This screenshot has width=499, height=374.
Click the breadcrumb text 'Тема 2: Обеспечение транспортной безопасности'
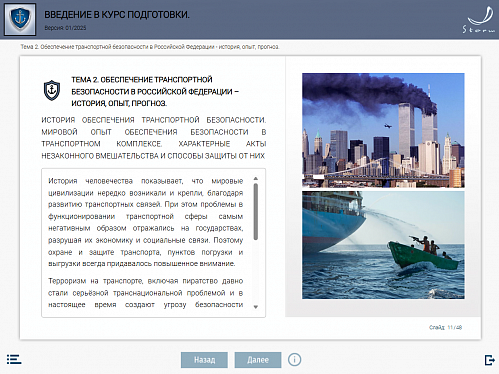(85, 47)
